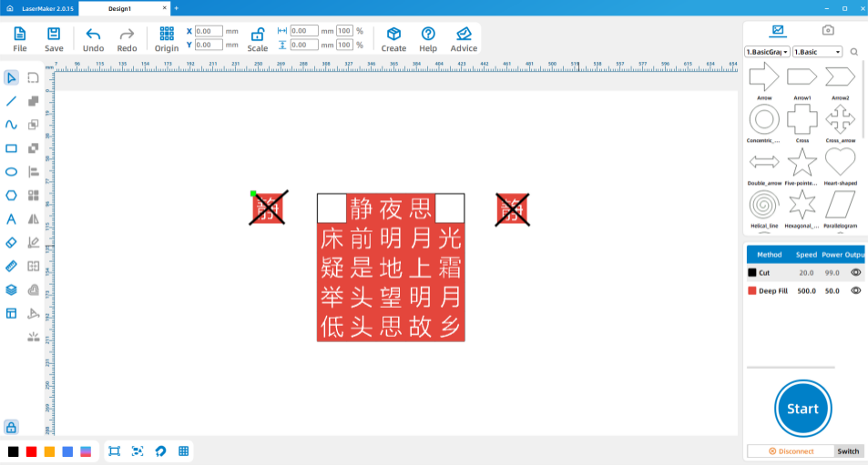Toggle visibility of the Deep Fill layer
The image size is (868, 466).
pyautogui.click(x=856, y=290)
